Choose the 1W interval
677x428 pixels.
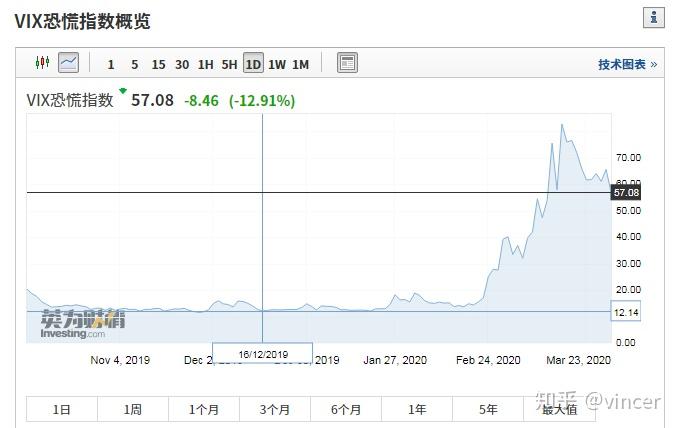click(x=277, y=65)
